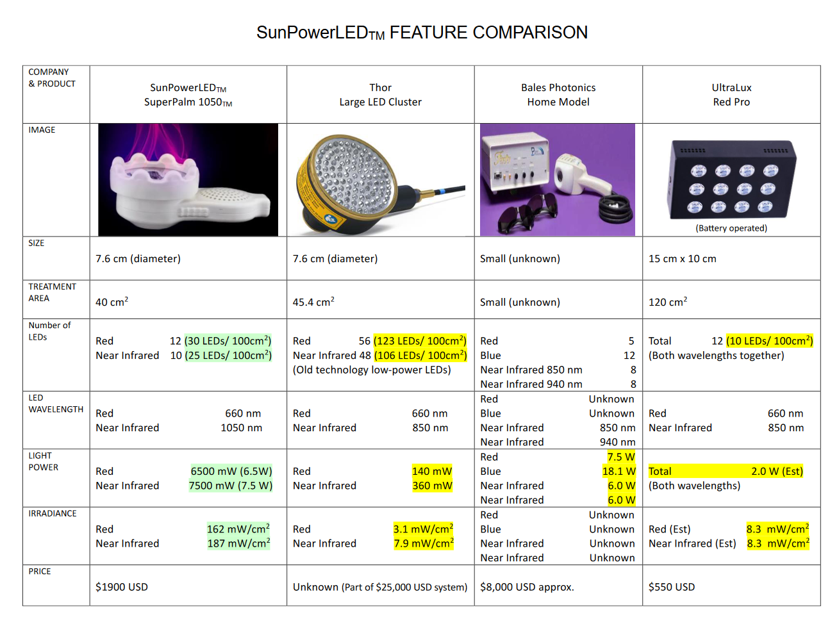Viewport: 839px width, 644px height.
Task: Click the green '(30 LEDs/ 100cm²)' highlight
Action: tap(228, 341)
